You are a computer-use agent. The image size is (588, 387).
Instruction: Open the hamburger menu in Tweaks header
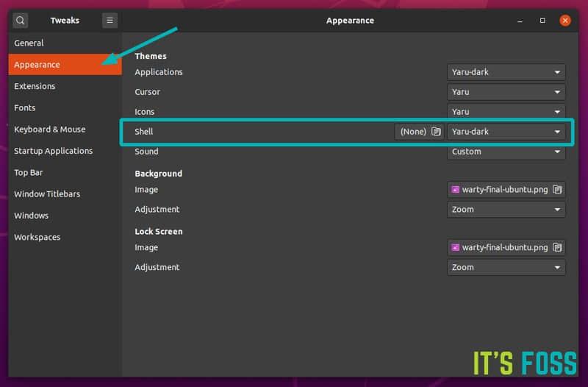[110, 21]
